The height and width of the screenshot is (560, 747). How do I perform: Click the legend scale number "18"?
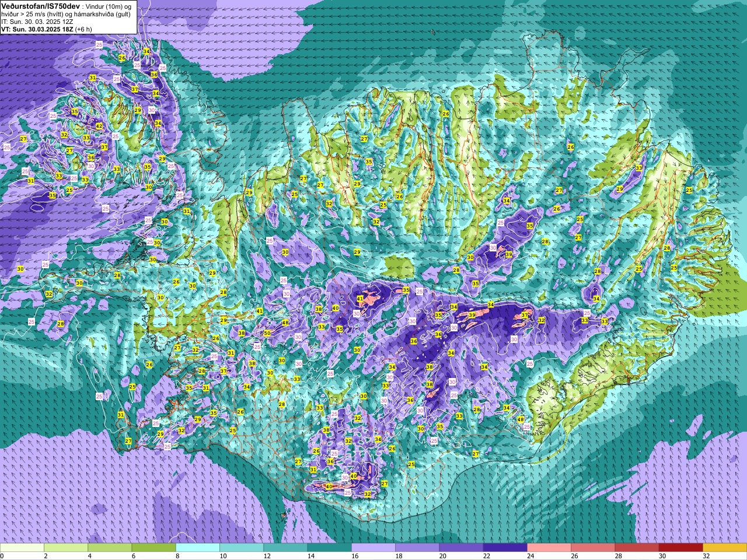click(399, 556)
